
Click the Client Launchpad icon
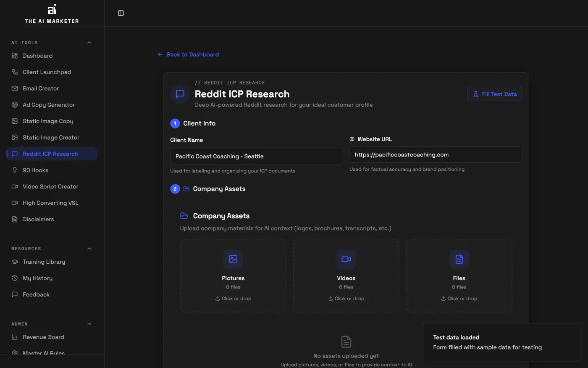click(15, 72)
